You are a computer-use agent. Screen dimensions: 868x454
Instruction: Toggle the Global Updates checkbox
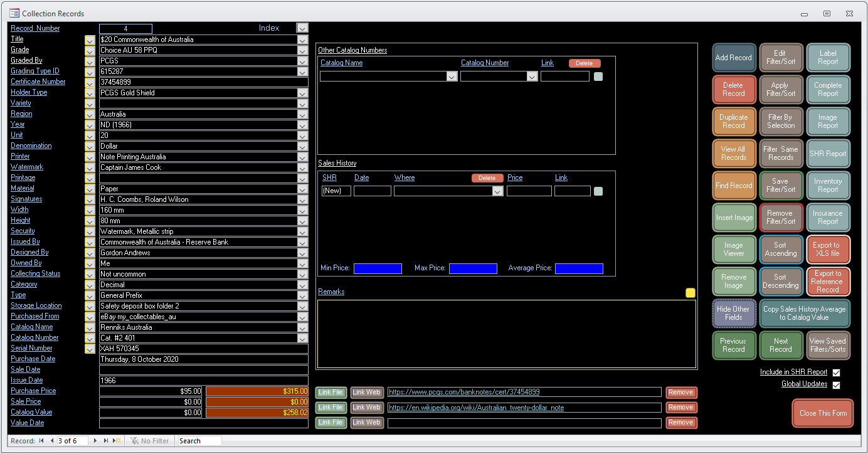(x=836, y=385)
